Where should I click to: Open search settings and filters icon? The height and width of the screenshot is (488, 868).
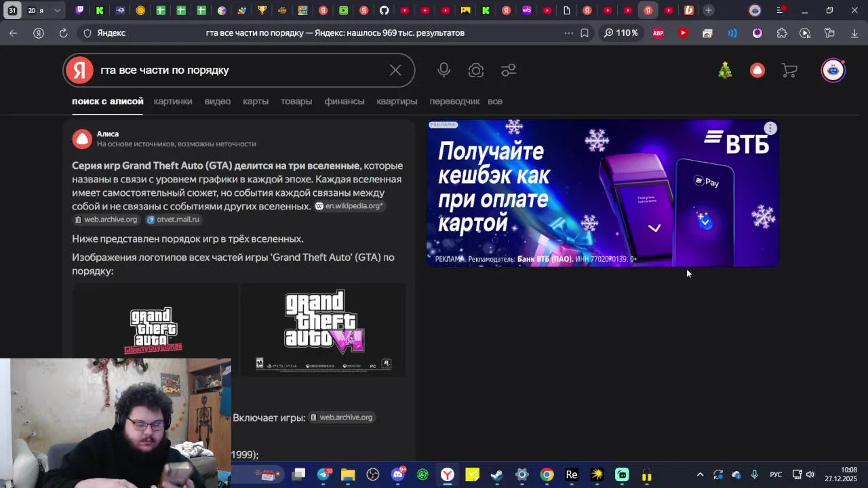(509, 70)
